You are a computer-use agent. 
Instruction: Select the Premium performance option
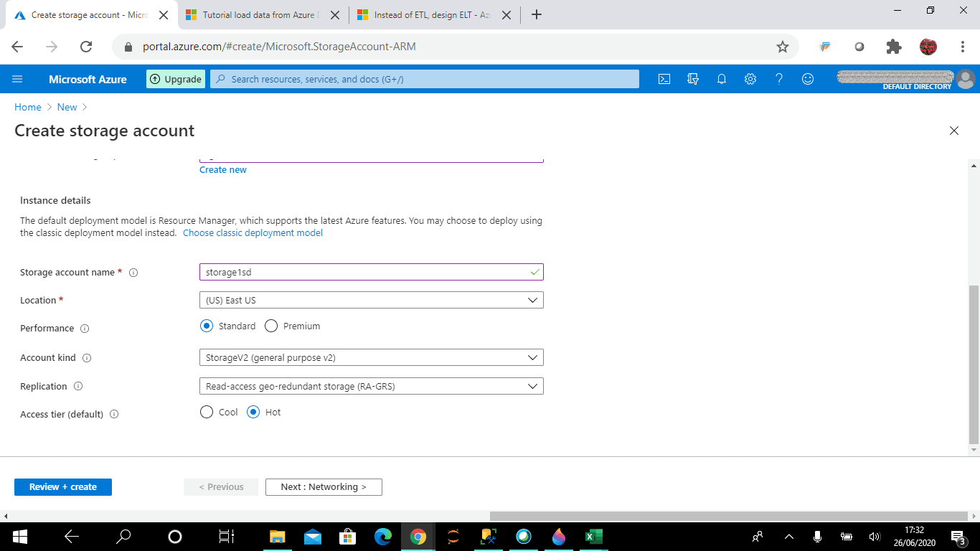coord(271,326)
